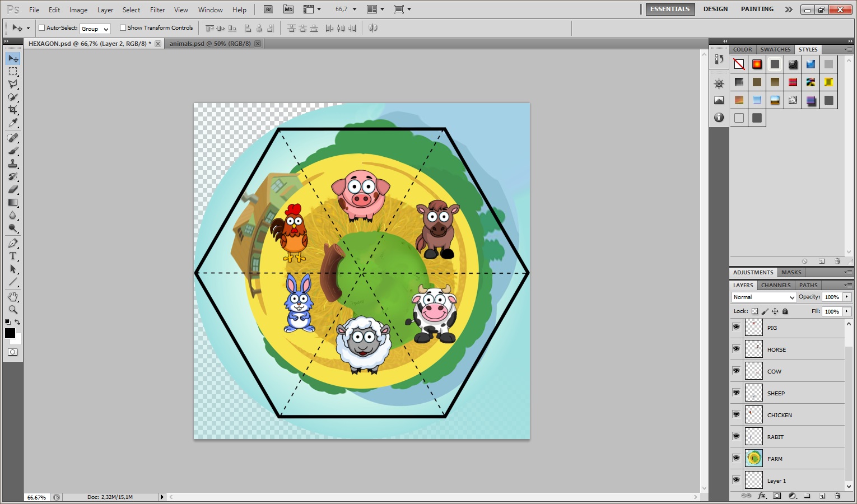Apply the second style swatch with red-orange glow
This screenshot has width=857, height=504.
point(757,64)
